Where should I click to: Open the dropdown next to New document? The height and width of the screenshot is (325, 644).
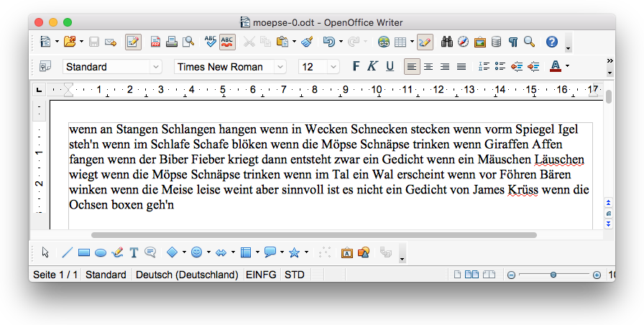(57, 42)
